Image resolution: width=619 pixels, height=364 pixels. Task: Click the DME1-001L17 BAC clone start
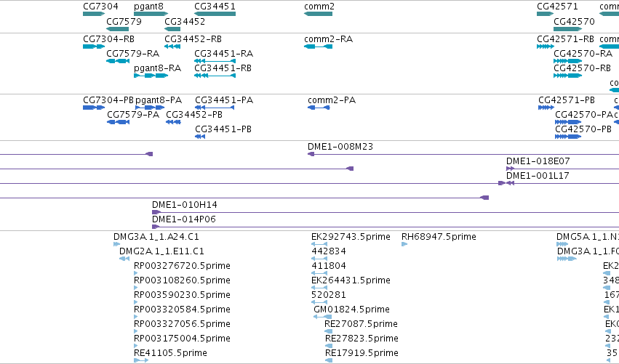click(x=510, y=183)
